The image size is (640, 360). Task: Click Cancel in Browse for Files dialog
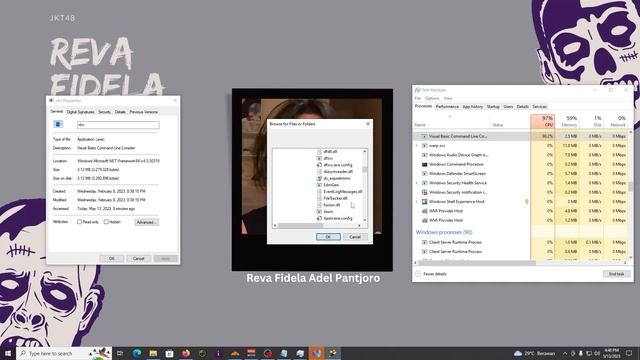tap(355, 237)
